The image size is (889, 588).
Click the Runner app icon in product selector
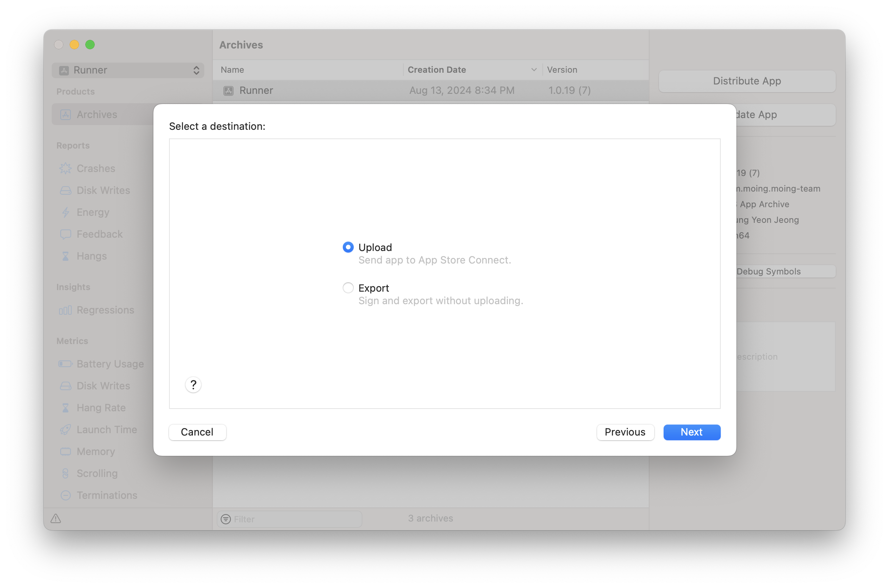(64, 70)
